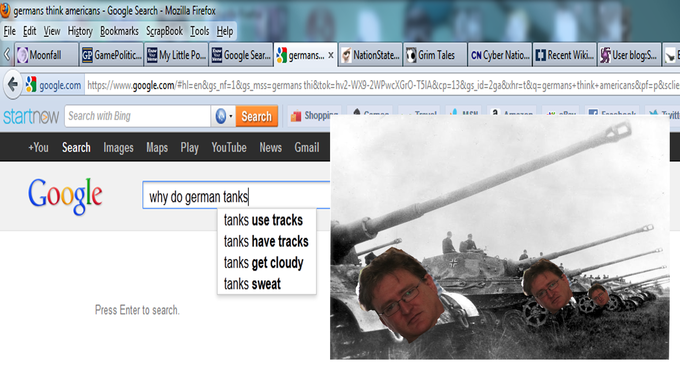Switch to the Google Sear... tab
Screen dimensions: 680x383
[241, 55]
